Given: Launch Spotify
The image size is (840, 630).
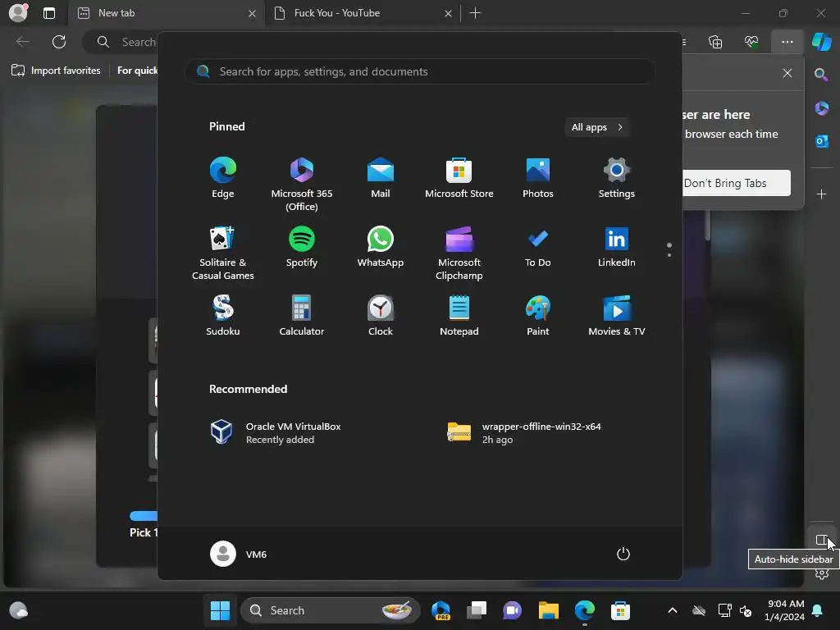Looking at the screenshot, I should [302, 247].
